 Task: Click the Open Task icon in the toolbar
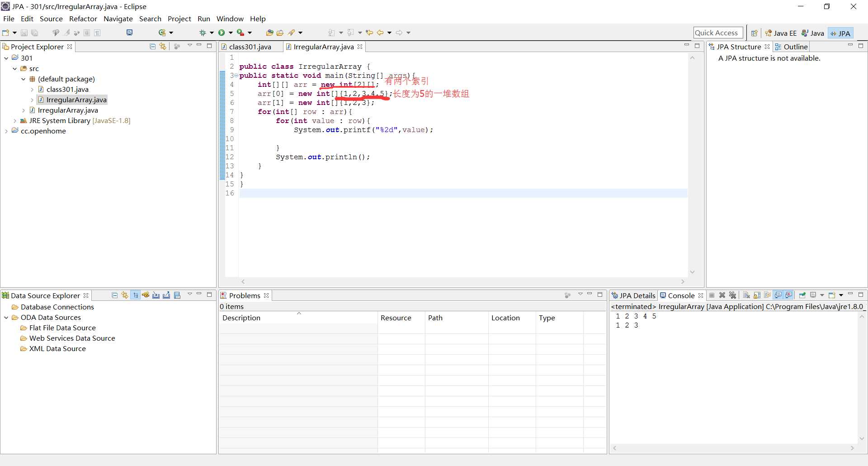280,33
